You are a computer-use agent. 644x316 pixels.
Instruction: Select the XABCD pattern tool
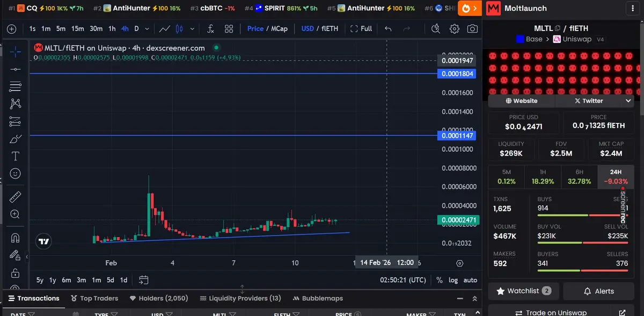[x=15, y=104]
